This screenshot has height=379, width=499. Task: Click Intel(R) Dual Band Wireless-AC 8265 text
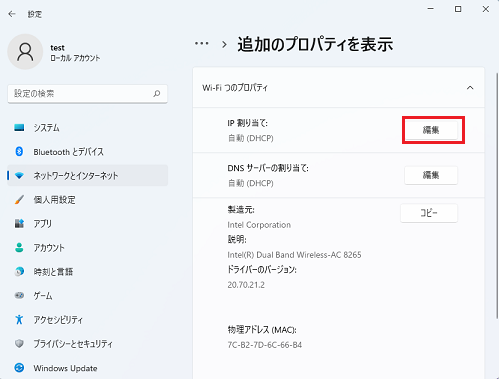coord(294,255)
